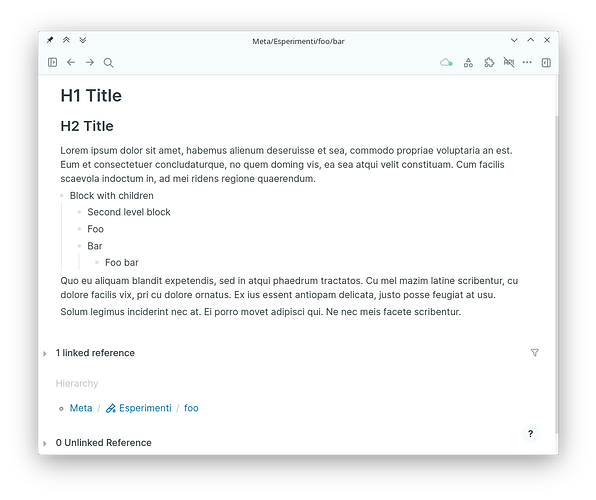Open the Meta hierarchy link
This screenshot has width=596, height=500.
point(81,408)
